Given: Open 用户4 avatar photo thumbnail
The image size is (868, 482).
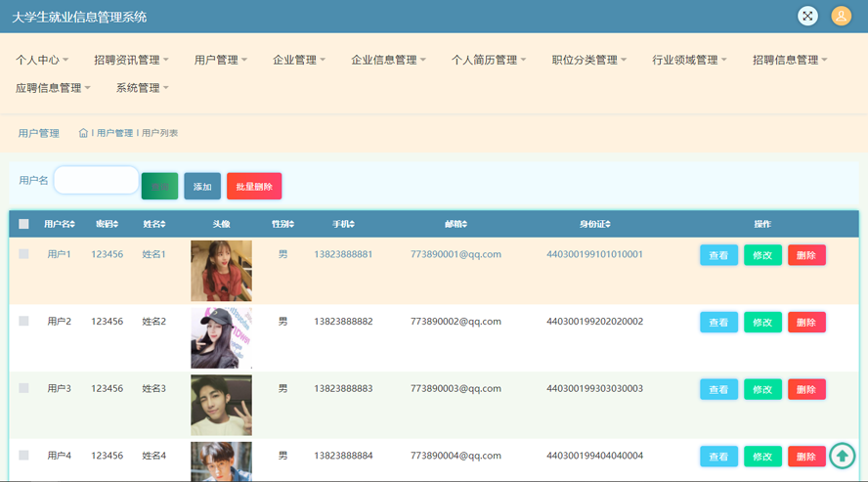Looking at the screenshot, I should point(222,460).
